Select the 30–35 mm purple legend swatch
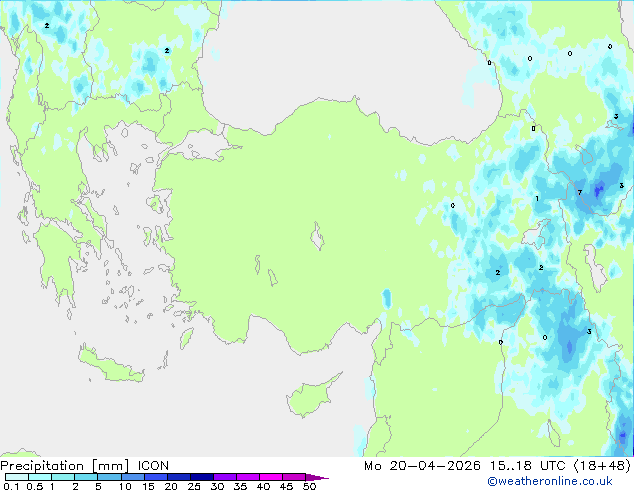 [x=225, y=477]
